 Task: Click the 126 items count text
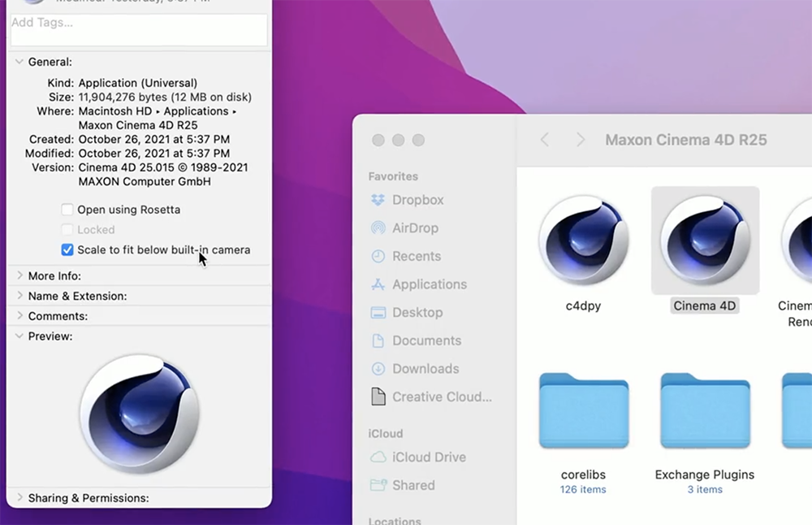[x=583, y=489]
